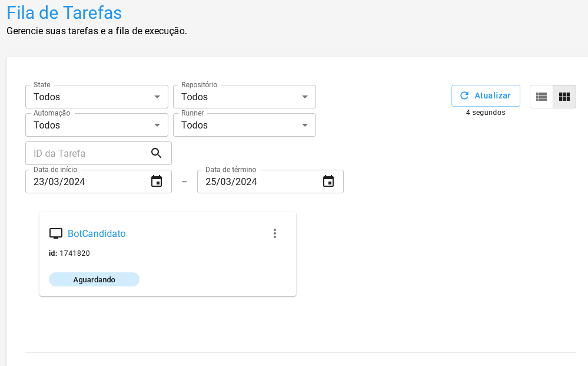Click the task id 1741820 text
The width and height of the screenshot is (588, 366).
[x=74, y=253]
